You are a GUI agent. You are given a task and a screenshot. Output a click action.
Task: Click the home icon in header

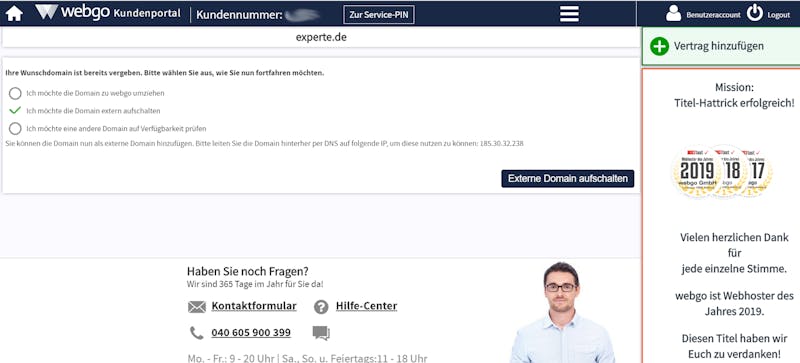pyautogui.click(x=14, y=13)
